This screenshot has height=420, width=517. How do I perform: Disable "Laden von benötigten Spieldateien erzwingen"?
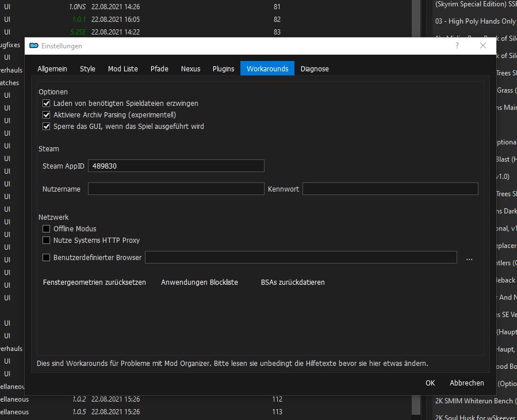point(47,104)
